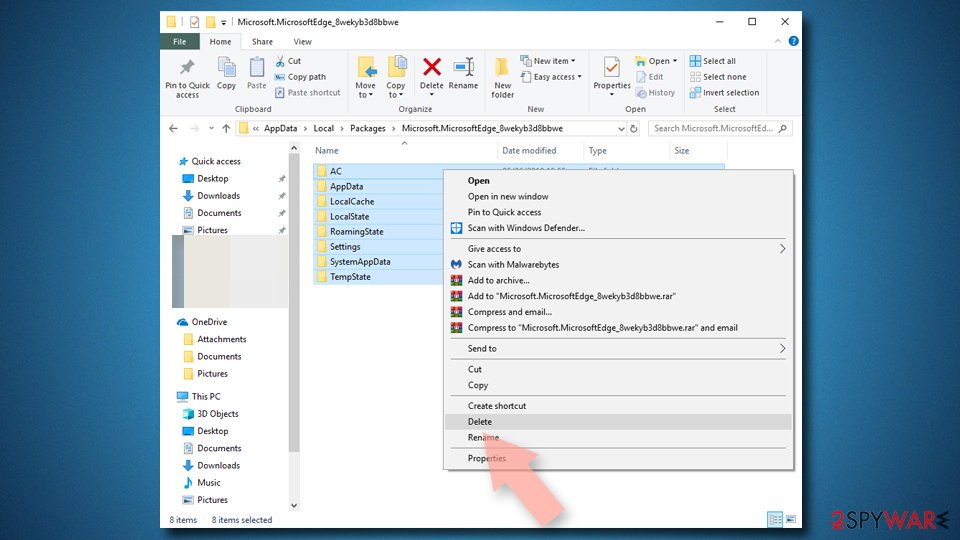This screenshot has width=960, height=540.
Task: Open the Copy to ribbon button
Action: point(396,77)
